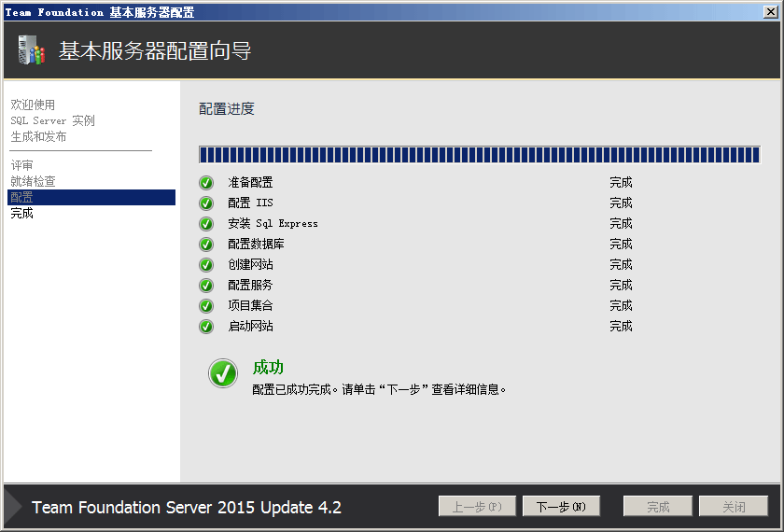Click the configuration progress bar
Screen dimensions: 784x532
(x=480, y=155)
